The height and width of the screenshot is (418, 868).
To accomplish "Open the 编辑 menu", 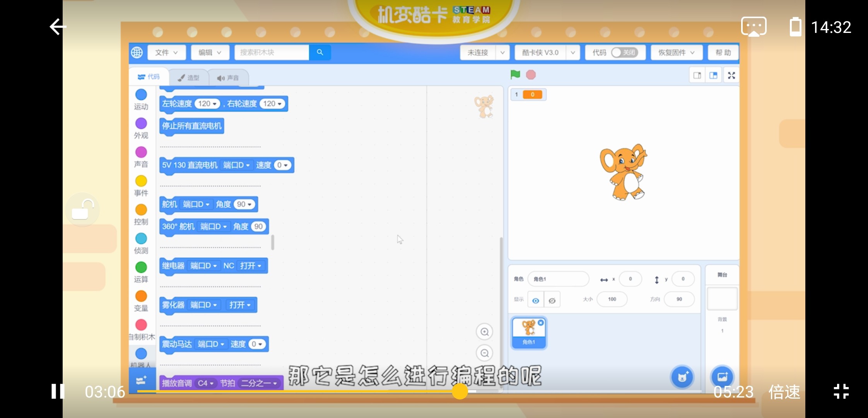I will (210, 52).
